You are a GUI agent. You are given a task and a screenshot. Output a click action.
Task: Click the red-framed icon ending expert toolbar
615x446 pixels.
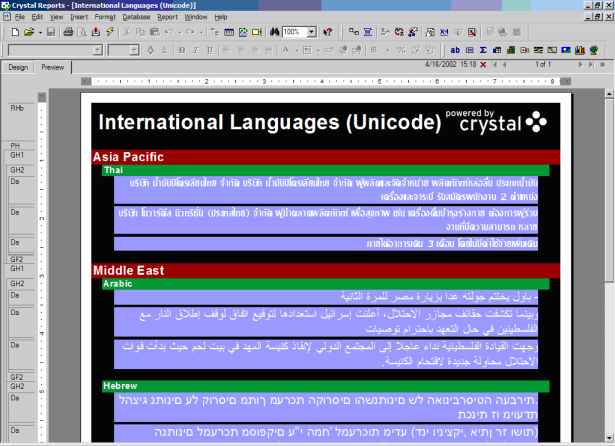coord(472,32)
